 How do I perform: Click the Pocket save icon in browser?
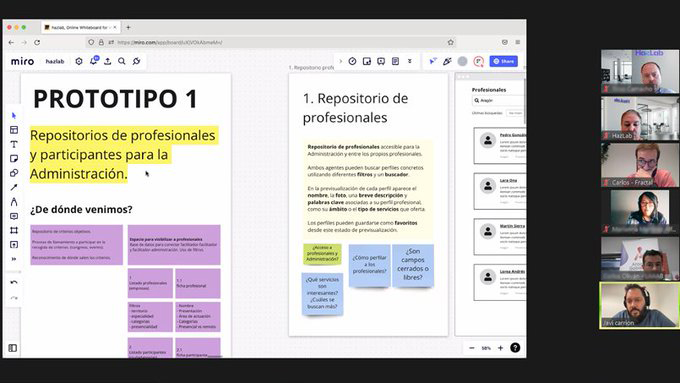pos(505,43)
